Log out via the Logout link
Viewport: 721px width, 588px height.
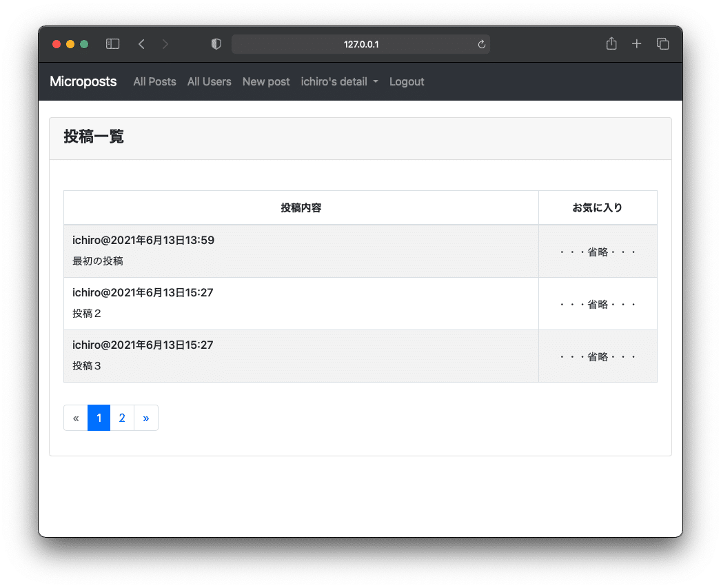point(407,81)
